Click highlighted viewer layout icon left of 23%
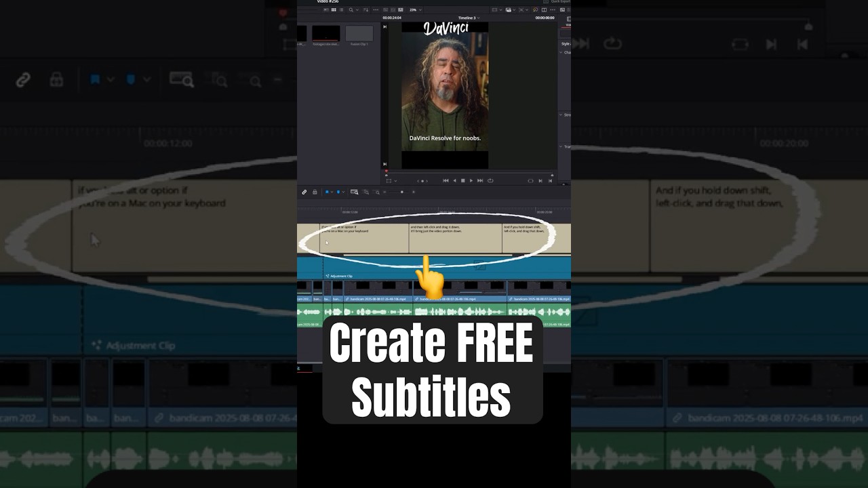The image size is (868, 488). click(x=401, y=9)
